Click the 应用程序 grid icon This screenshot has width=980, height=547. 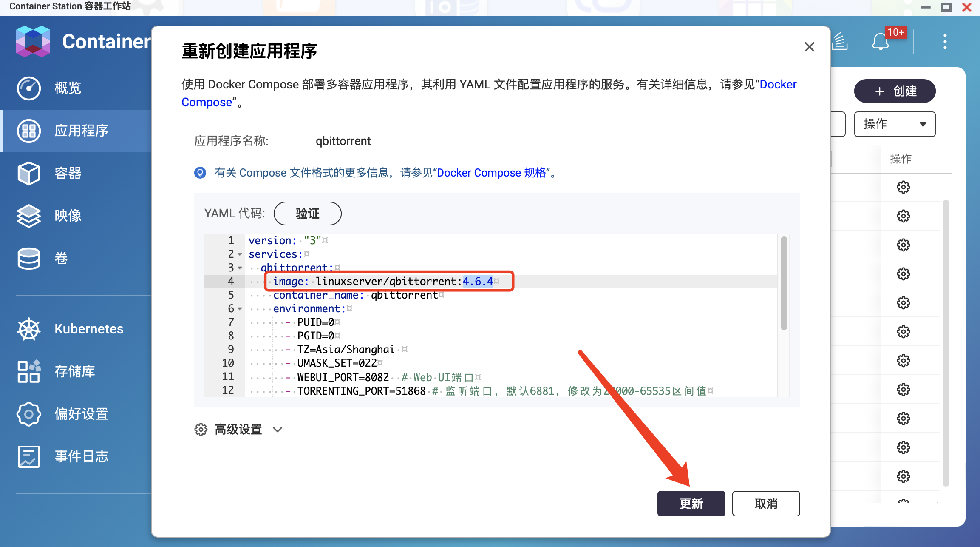tap(29, 131)
